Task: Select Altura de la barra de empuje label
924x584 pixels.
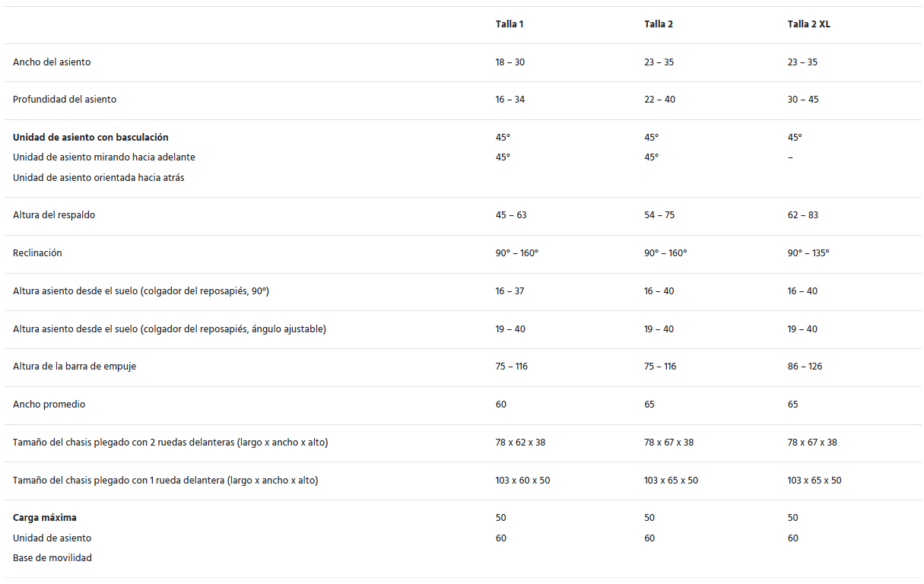Action: [75, 367]
